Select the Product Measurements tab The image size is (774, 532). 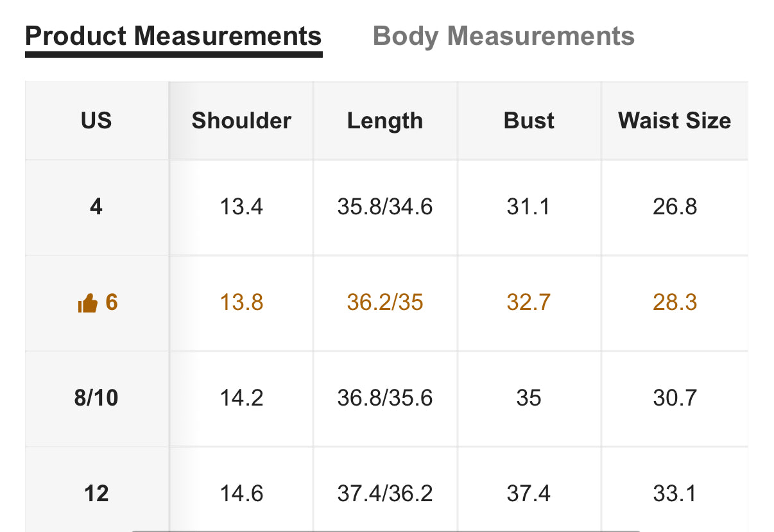[x=173, y=36]
